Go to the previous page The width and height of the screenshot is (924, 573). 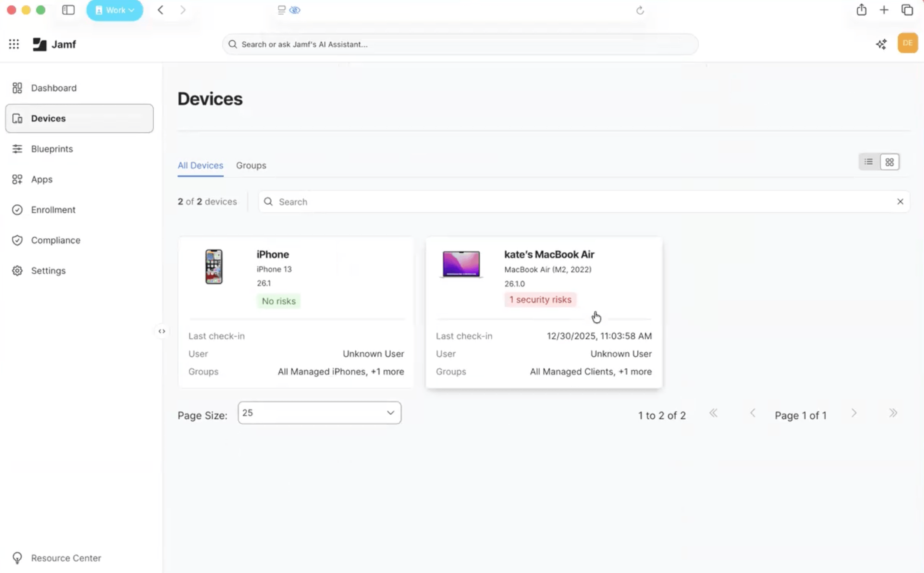click(753, 413)
